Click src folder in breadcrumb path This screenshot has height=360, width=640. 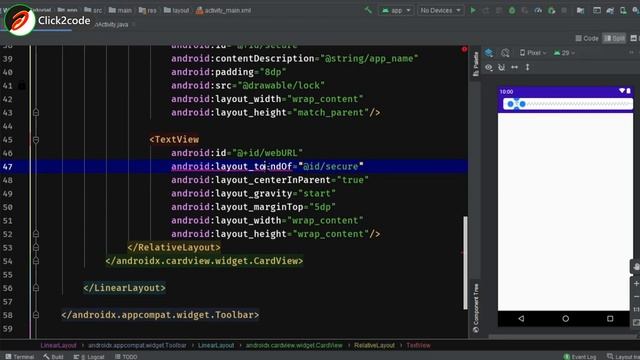(93, 10)
